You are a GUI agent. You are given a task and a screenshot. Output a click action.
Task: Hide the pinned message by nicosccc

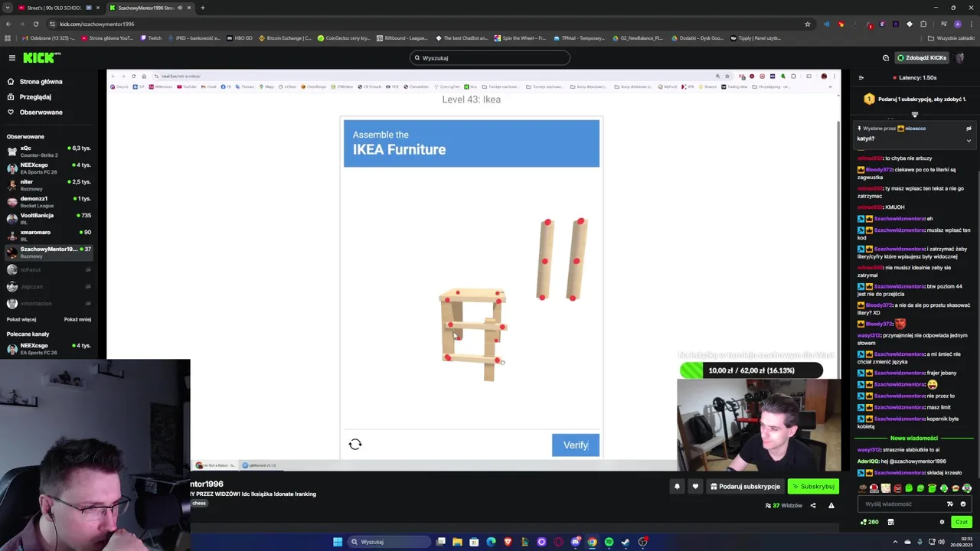[x=969, y=129]
